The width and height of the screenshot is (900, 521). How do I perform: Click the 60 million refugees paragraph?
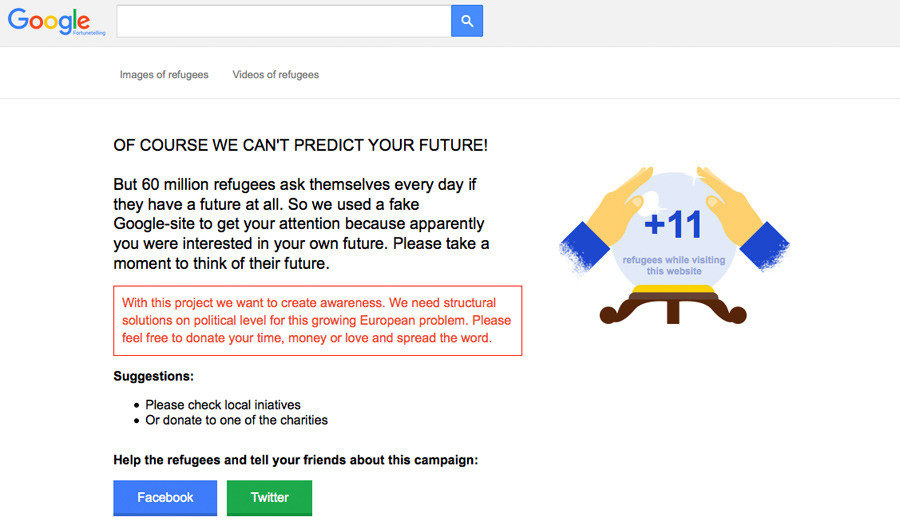point(301,224)
